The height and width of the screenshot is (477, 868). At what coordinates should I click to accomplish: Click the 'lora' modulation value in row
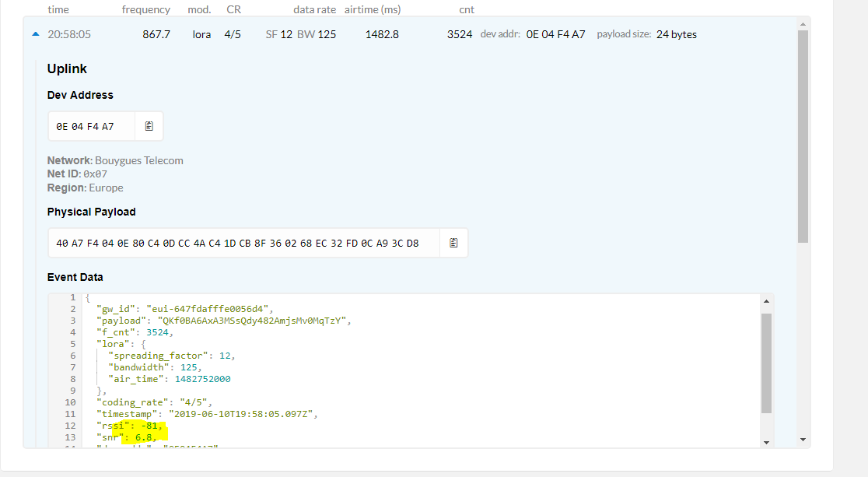click(201, 34)
